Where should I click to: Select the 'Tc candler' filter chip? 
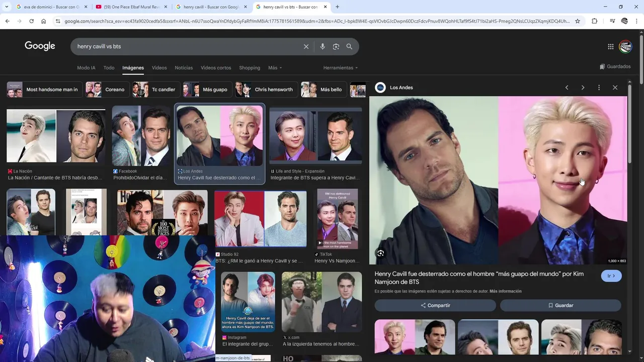point(155,89)
